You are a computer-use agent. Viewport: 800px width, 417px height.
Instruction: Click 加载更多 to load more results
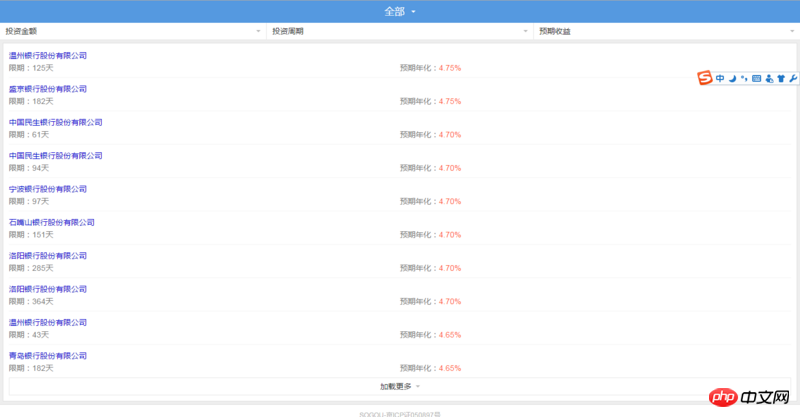pos(400,386)
